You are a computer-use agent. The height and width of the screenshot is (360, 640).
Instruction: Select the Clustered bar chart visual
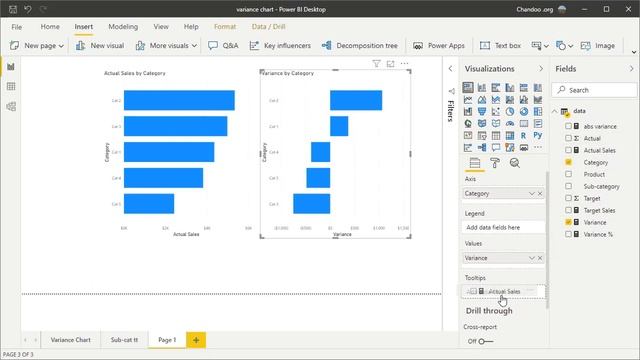tap(496, 87)
